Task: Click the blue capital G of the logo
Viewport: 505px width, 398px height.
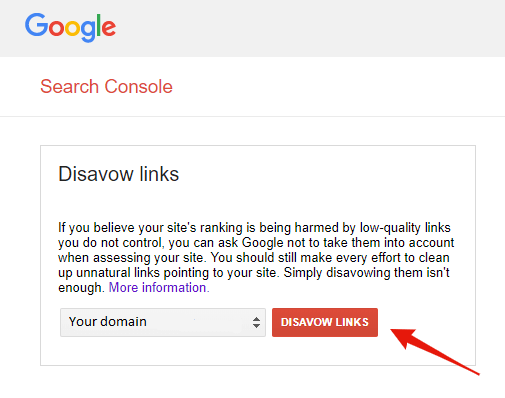Action: [x=36, y=24]
